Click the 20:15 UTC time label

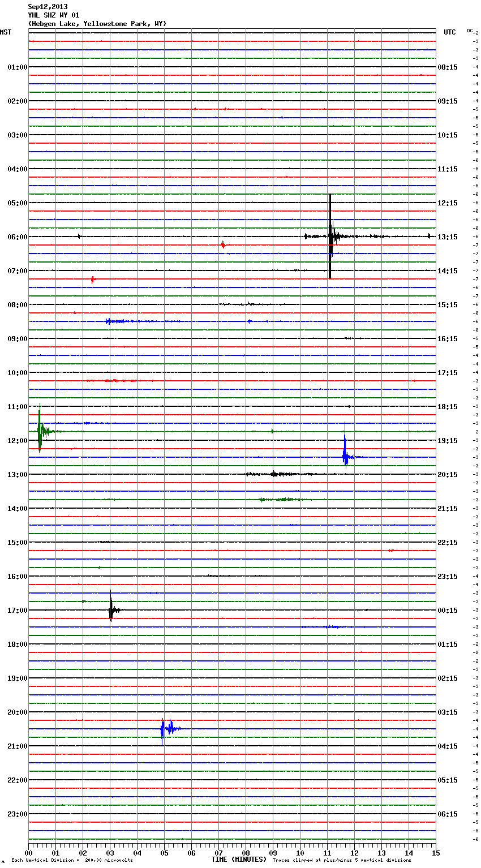click(448, 475)
